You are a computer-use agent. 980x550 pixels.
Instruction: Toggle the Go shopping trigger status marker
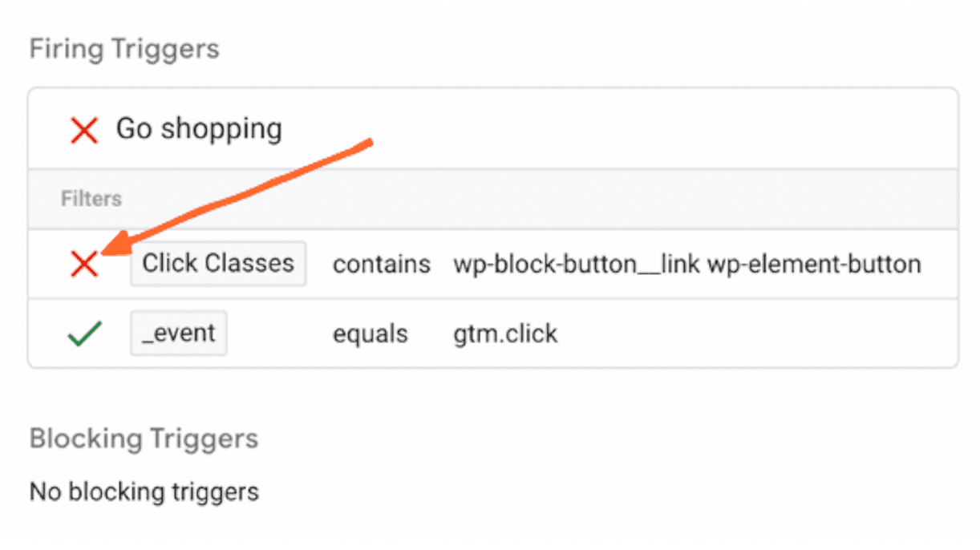click(x=84, y=128)
